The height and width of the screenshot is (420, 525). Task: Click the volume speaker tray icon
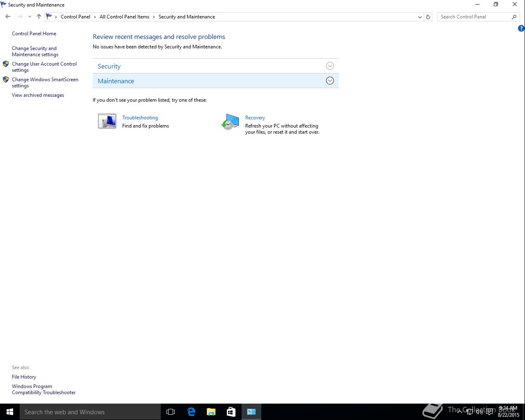click(479, 412)
